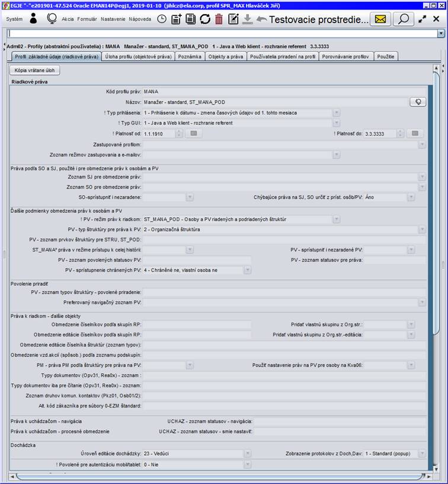The image size is (448, 484).
Task: Click the vertical scrollbar of the form
Action: 436,203
